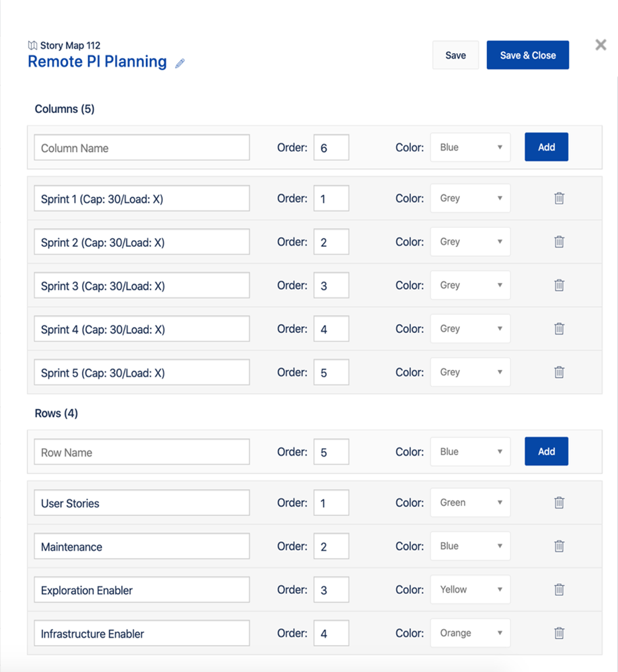Add the new row with Add button
The height and width of the screenshot is (672, 618).
pos(547,451)
